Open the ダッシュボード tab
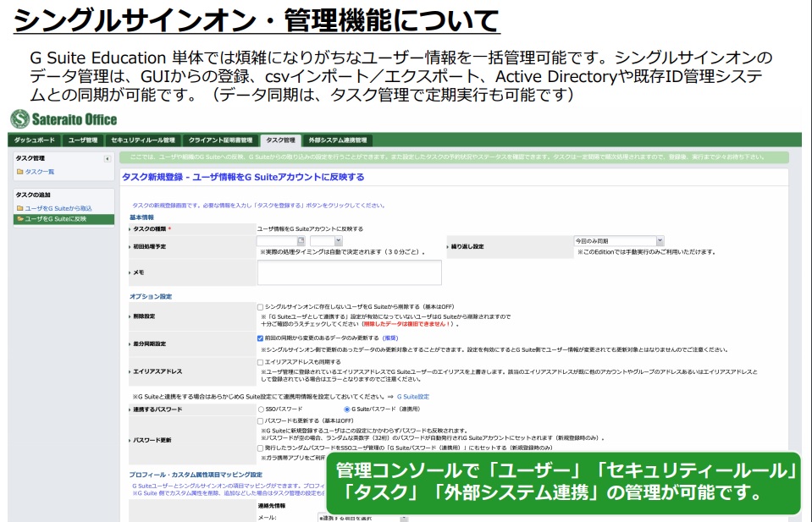This screenshot has height=522, width=812. pos(35,140)
